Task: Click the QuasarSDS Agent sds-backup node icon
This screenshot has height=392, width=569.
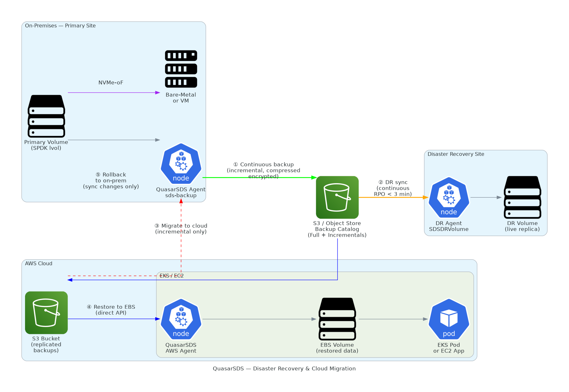Action: (x=181, y=164)
